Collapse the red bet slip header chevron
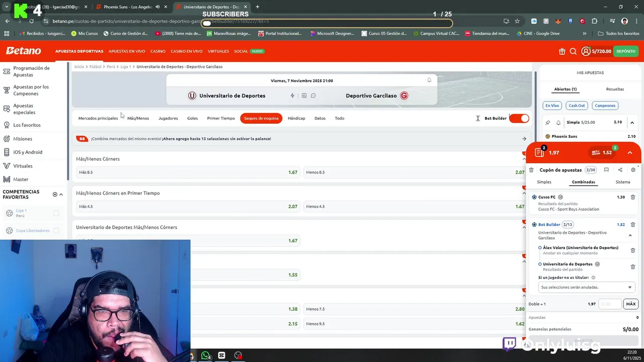 coord(629,152)
